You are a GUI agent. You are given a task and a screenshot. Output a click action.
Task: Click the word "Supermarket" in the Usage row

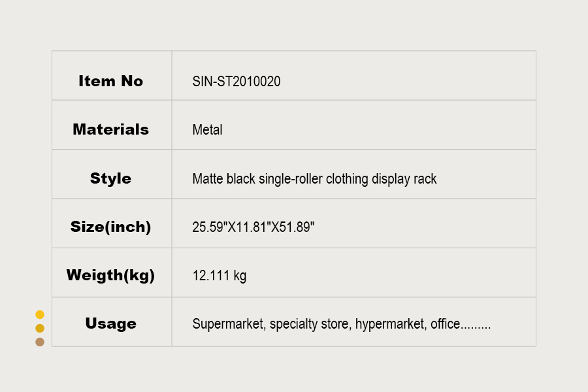coord(227,324)
